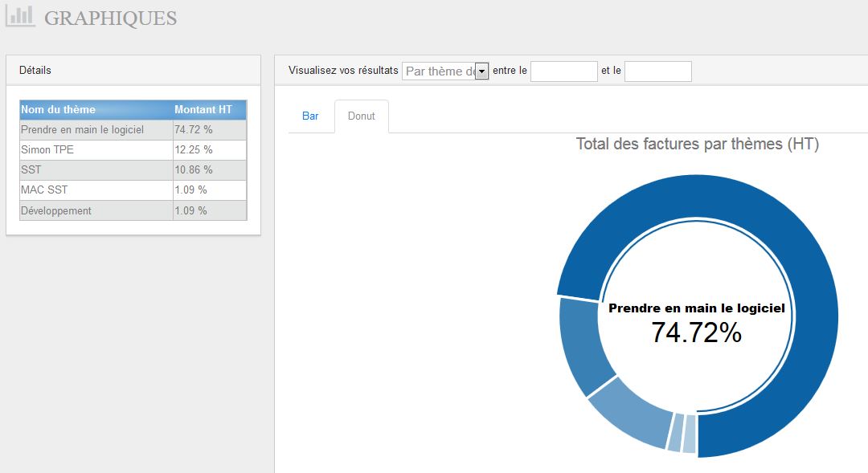Select the 'Simon TPE' table row
Image resolution: width=868 pixels, height=473 pixels.
click(133, 150)
